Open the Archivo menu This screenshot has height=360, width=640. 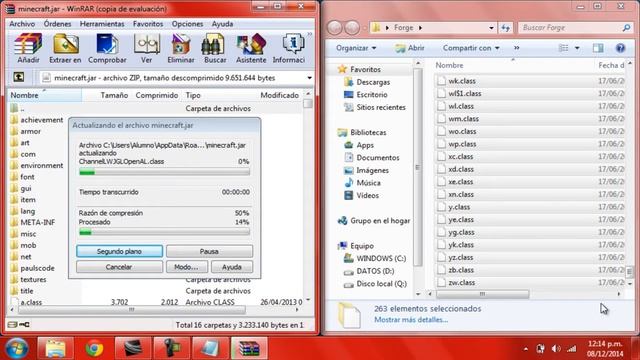point(22,24)
